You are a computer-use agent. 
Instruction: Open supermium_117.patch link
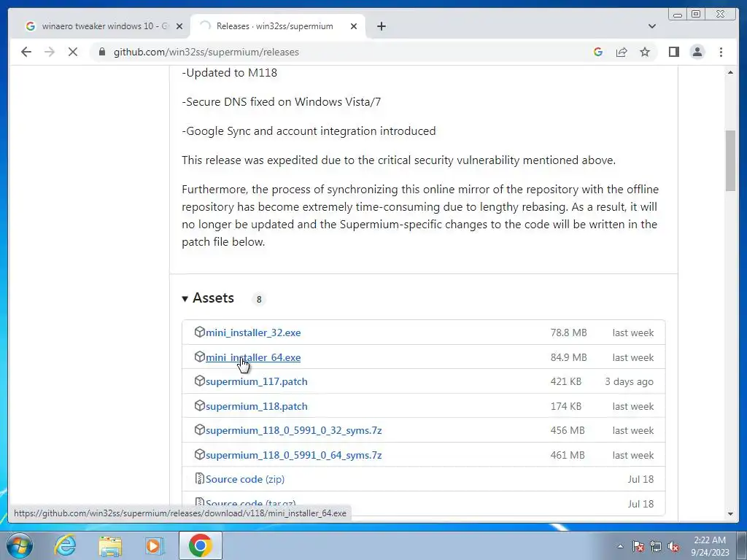coord(256,381)
